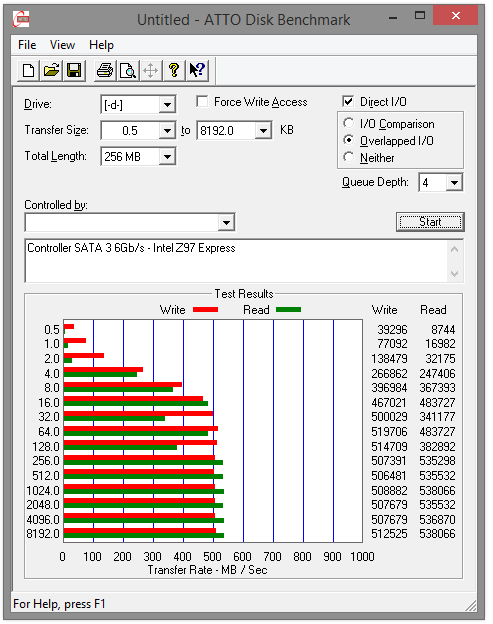
Task: Click the red Write legend swatch
Action: (205, 310)
